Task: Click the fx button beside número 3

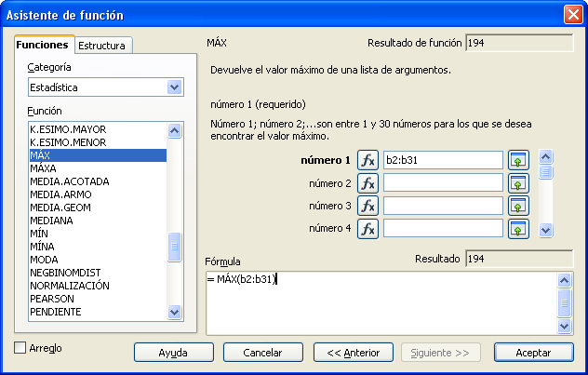Action: pyautogui.click(x=367, y=205)
